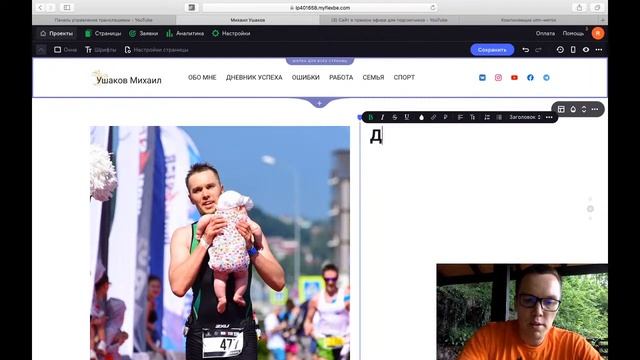This screenshot has width=640, height=360.
Task: Open Шрифты settings
Action: (100, 50)
